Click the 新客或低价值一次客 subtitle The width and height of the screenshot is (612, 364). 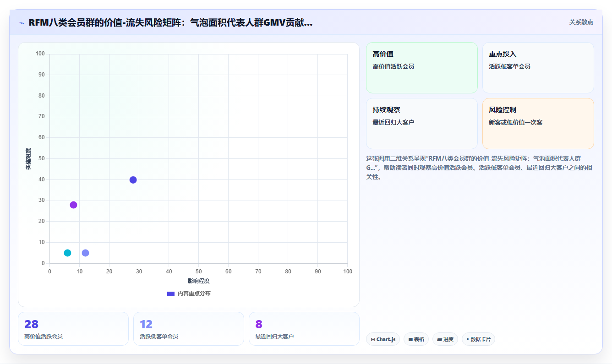(516, 122)
